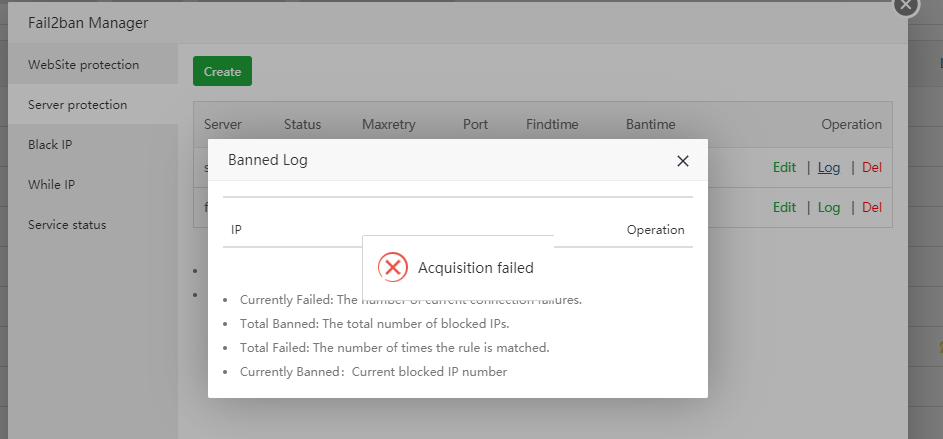Click the IP column header in Banned Log

click(x=236, y=230)
